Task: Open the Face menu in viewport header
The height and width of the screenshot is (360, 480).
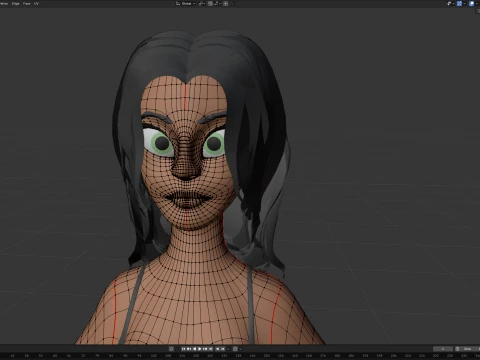Action: point(27,4)
